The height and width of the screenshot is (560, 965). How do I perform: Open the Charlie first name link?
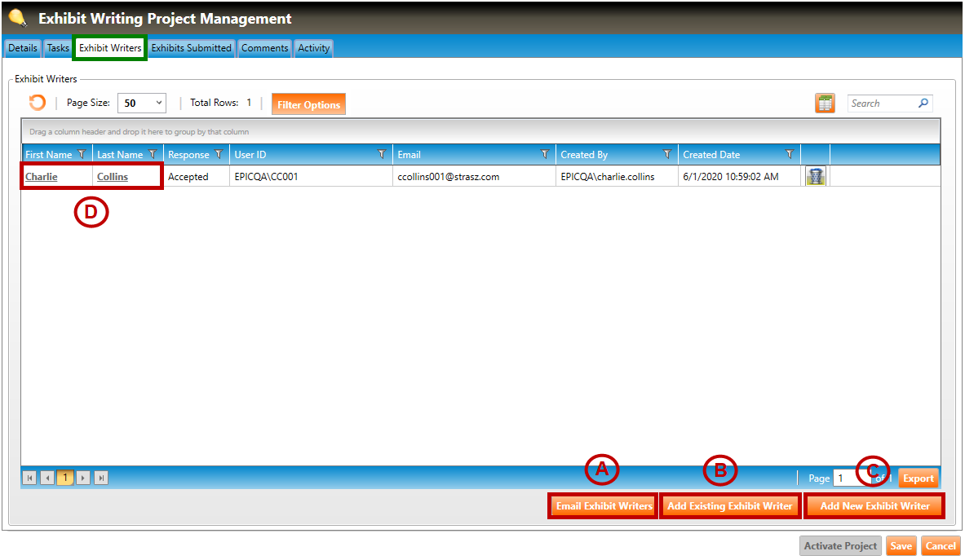(42, 177)
